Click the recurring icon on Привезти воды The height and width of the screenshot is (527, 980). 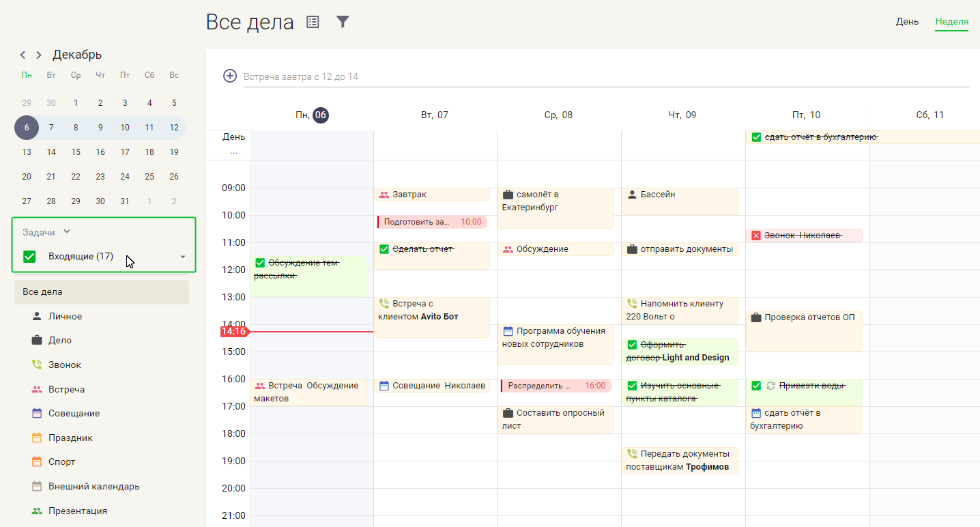771,386
